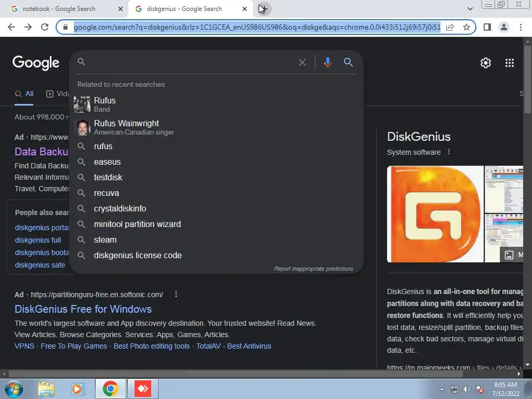
Task: Open the Windows Start button
Action: coord(14,389)
